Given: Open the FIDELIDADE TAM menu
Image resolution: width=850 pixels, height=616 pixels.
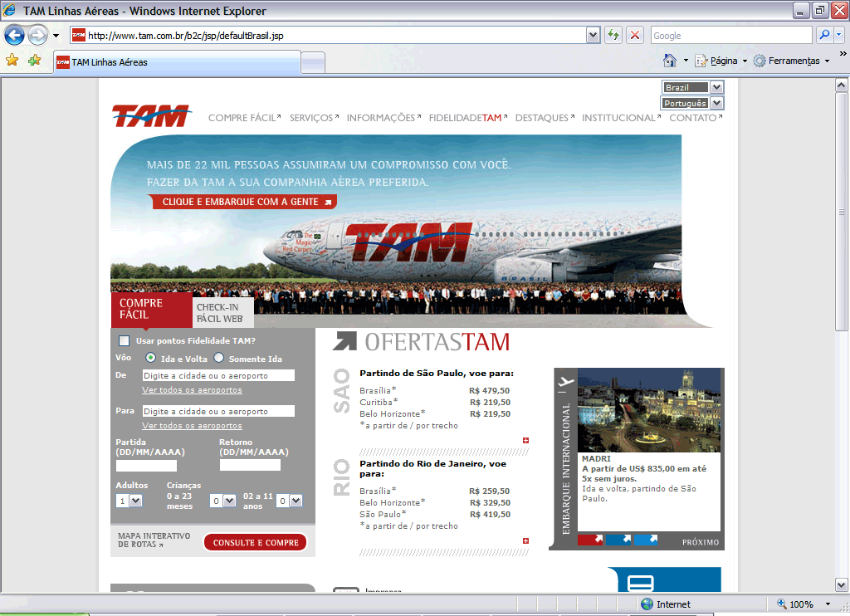Looking at the screenshot, I should [x=468, y=118].
